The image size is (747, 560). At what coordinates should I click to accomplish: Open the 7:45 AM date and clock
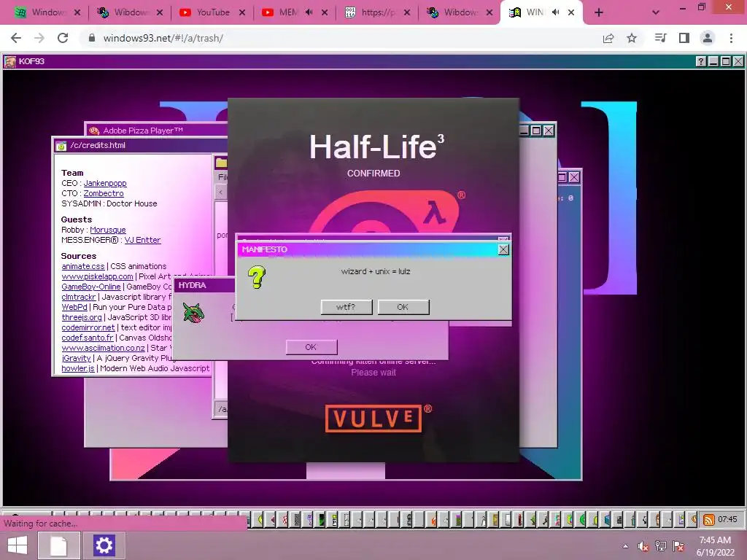(x=715, y=546)
